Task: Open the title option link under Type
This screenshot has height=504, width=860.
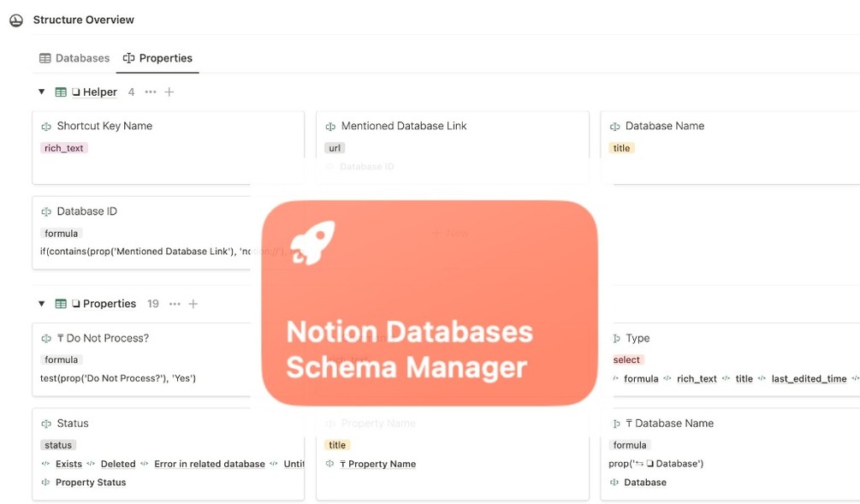Action: pyautogui.click(x=744, y=379)
